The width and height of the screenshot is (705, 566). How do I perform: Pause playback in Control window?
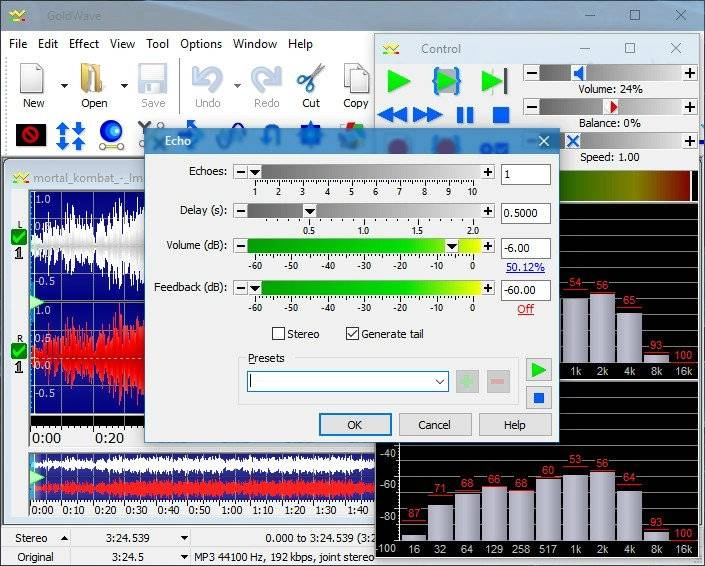coord(465,115)
